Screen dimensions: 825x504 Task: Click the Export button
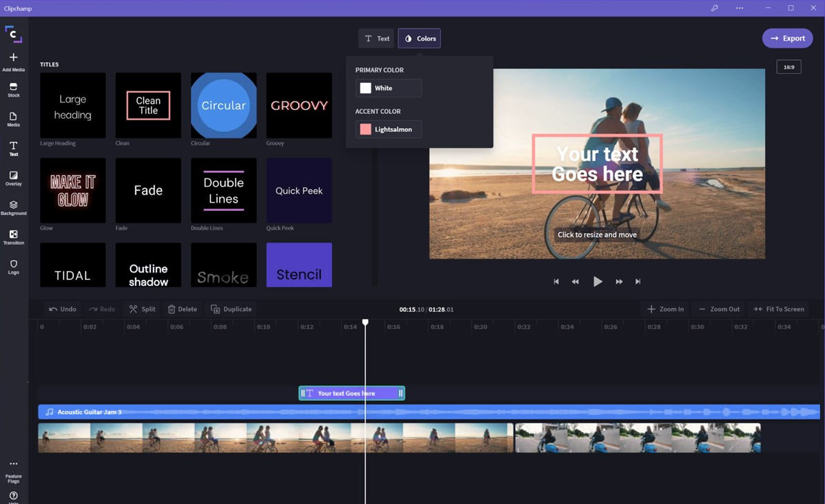coord(788,38)
